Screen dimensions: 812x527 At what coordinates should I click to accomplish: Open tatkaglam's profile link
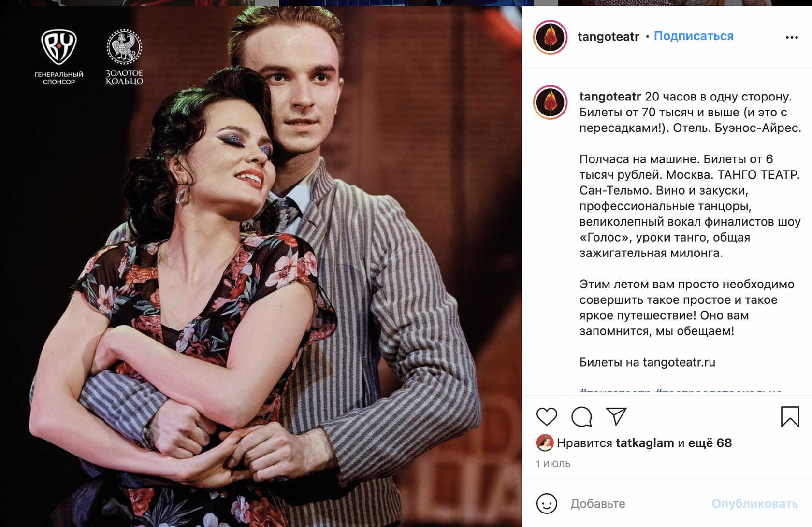(645, 443)
